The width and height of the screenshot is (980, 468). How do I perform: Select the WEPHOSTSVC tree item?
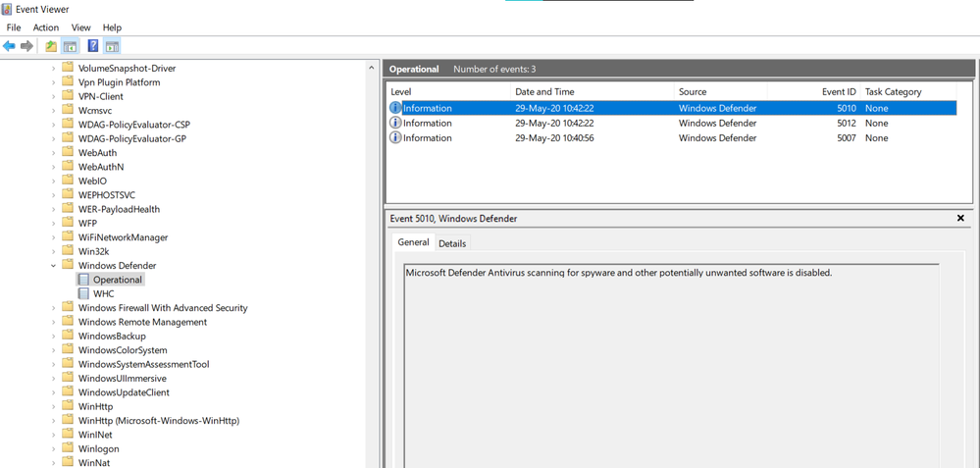click(106, 195)
